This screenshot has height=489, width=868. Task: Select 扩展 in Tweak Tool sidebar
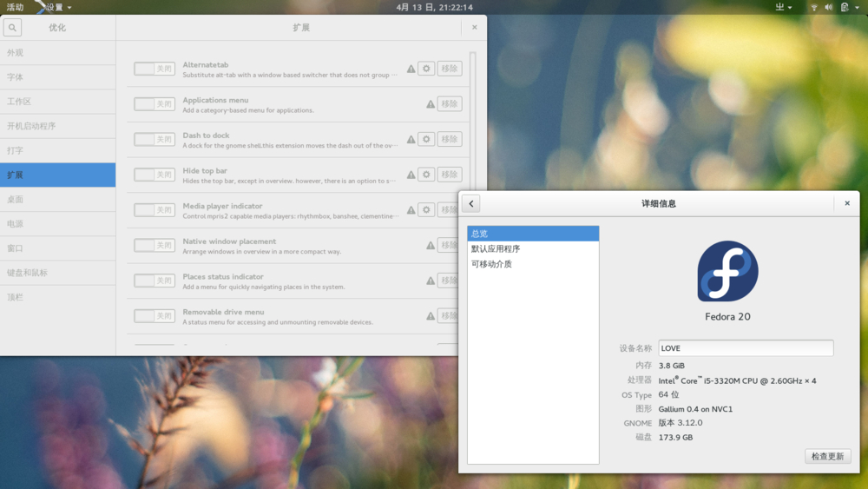point(57,175)
